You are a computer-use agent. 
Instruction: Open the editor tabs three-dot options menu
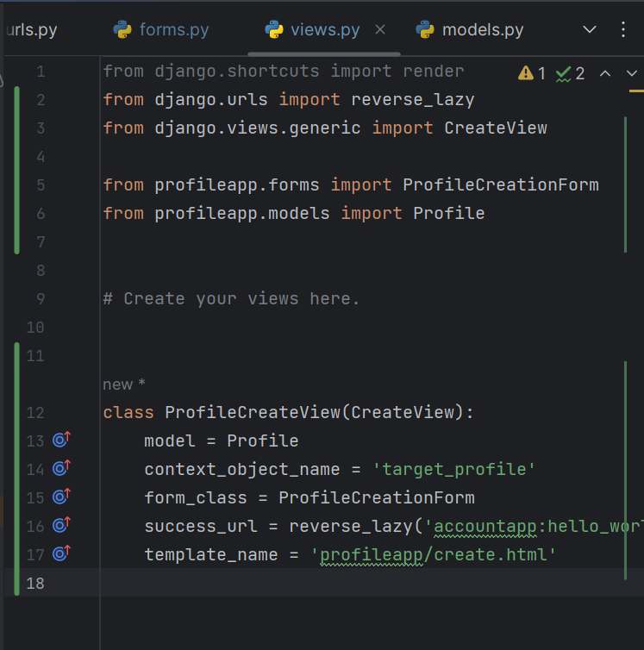tap(622, 29)
